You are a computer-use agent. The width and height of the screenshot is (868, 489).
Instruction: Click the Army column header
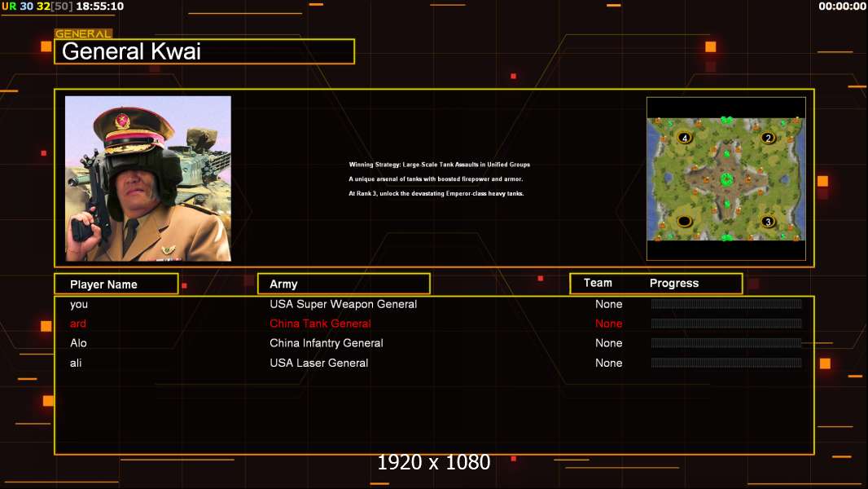pyautogui.click(x=344, y=284)
